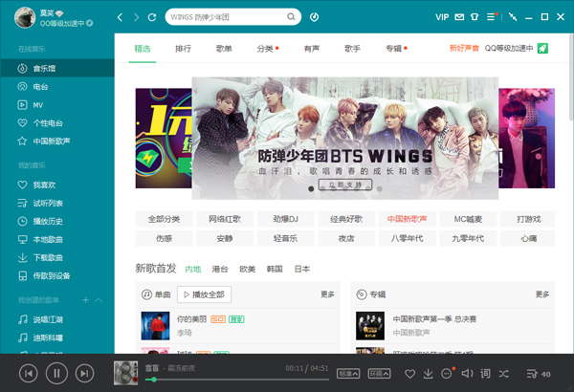Open the song recognition icon beside search

(314, 17)
